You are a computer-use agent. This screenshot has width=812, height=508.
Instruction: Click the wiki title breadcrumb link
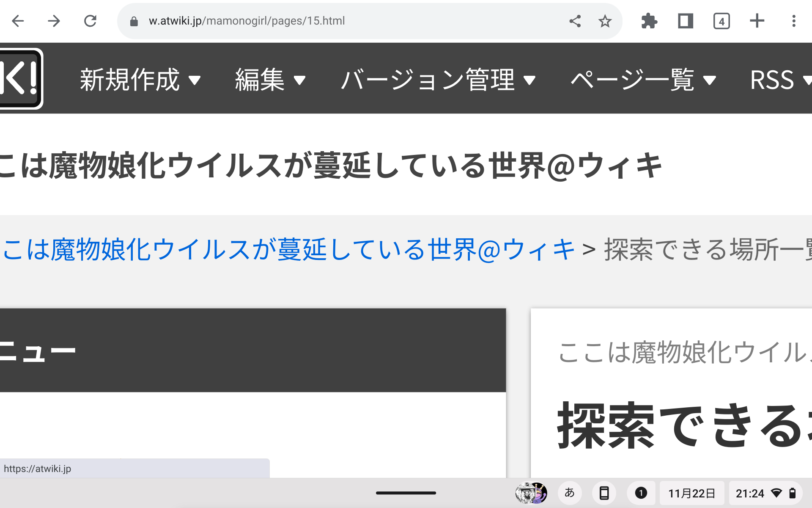(x=288, y=249)
